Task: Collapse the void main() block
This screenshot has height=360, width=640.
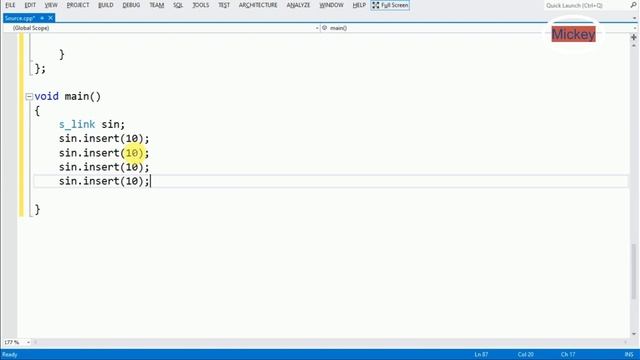Action: [29, 97]
